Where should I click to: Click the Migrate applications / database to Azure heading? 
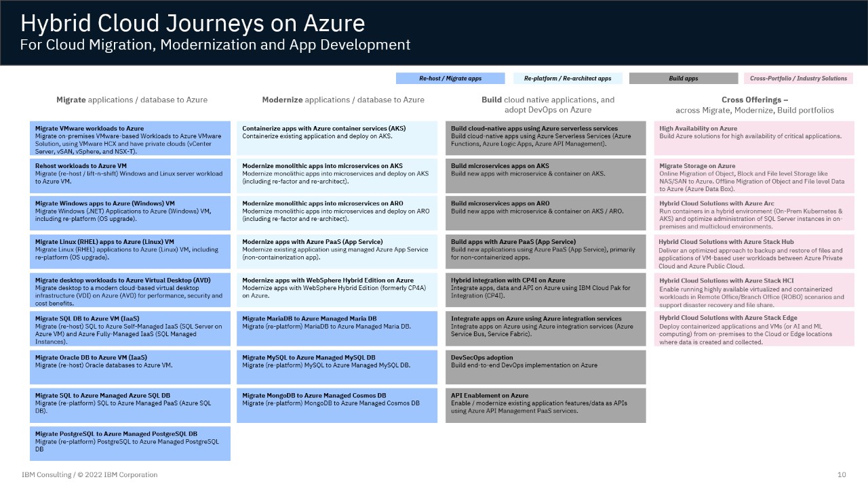[x=132, y=100]
